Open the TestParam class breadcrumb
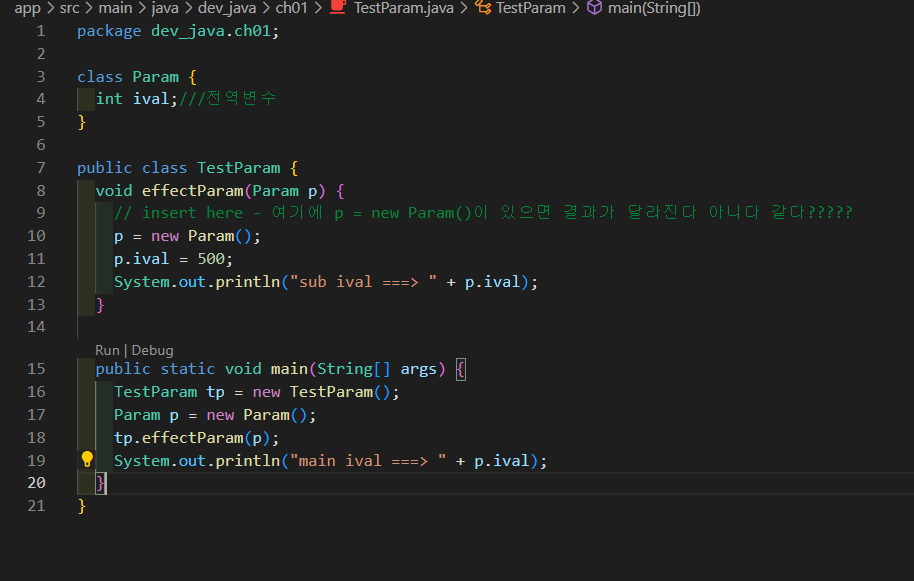This screenshot has height=581, width=914. tap(530, 8)
